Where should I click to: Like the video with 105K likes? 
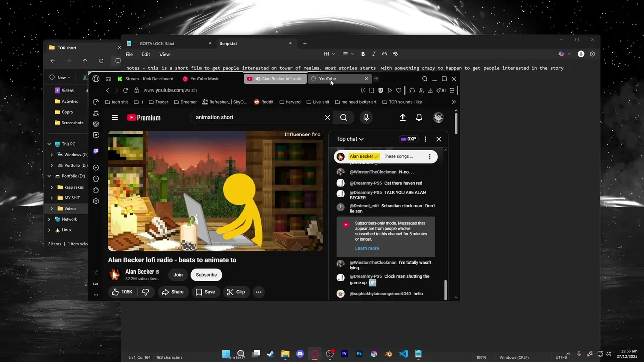click(122, 292)
